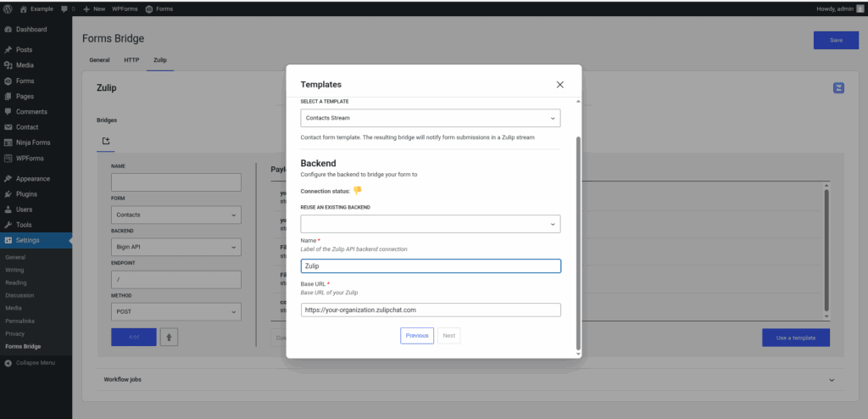Click the add new bridge tab icon
The height and width of the screenshot is (419, 868).
[106, 142]
